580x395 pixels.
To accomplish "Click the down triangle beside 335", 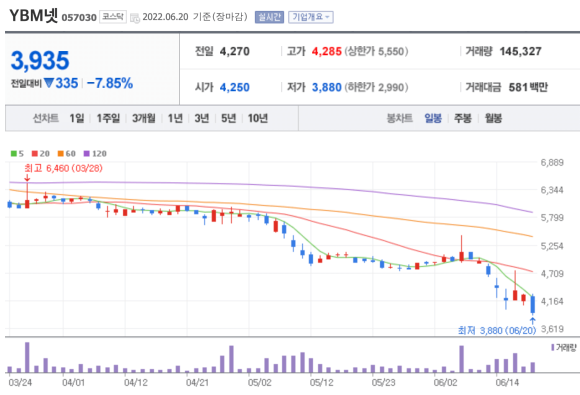I will click(49, 83).
